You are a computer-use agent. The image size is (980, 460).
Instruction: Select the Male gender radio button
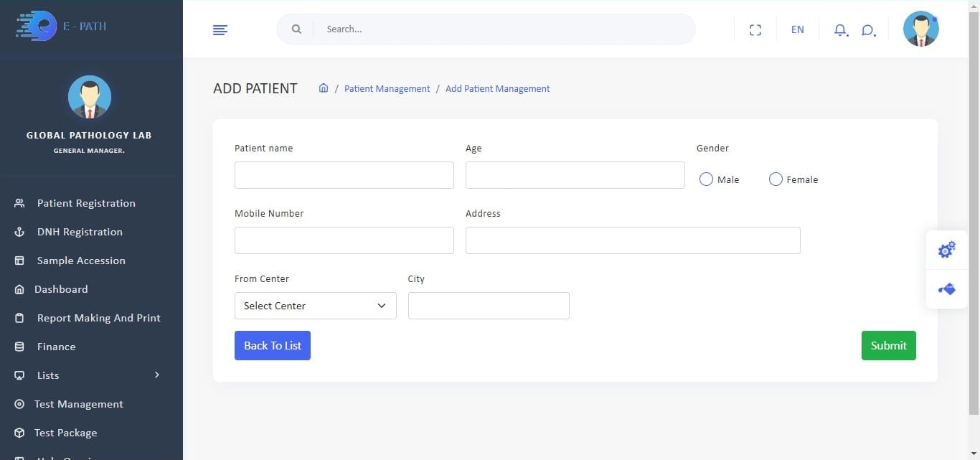point(706,179)
